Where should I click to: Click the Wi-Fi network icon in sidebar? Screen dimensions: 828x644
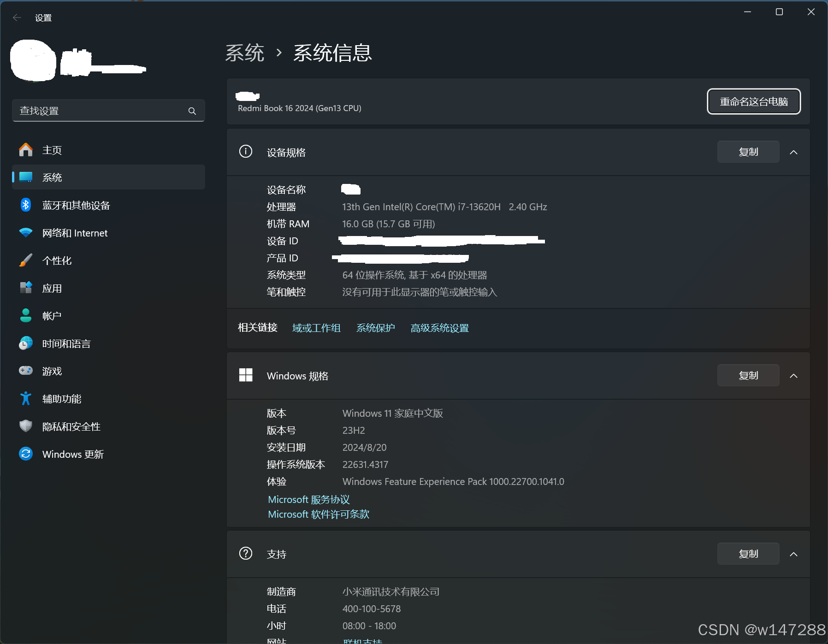point(26,232)
